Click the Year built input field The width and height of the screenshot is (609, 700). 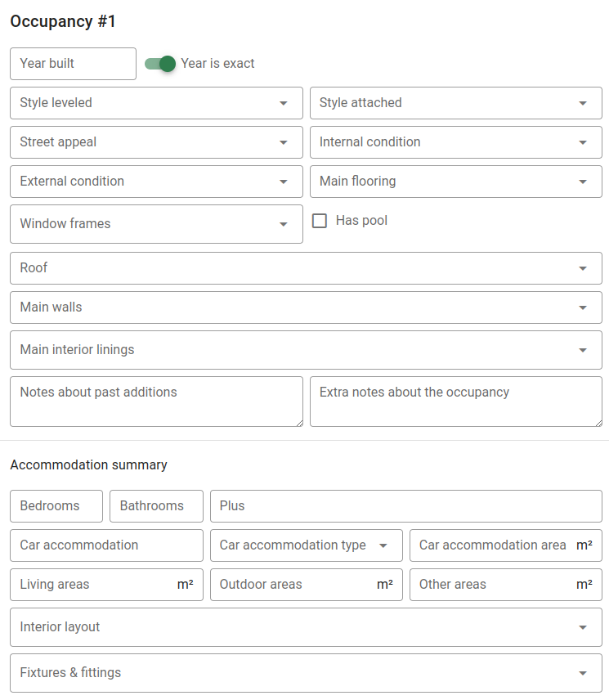coord(73,64)
